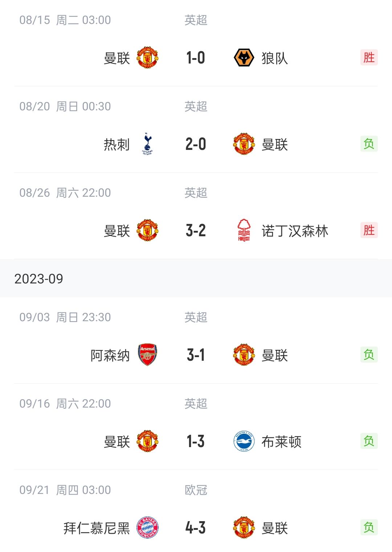Image resolution: width=392 pixels, height=552 pixels.
Task: Click the Brighton crest icon
Action: 244,441
